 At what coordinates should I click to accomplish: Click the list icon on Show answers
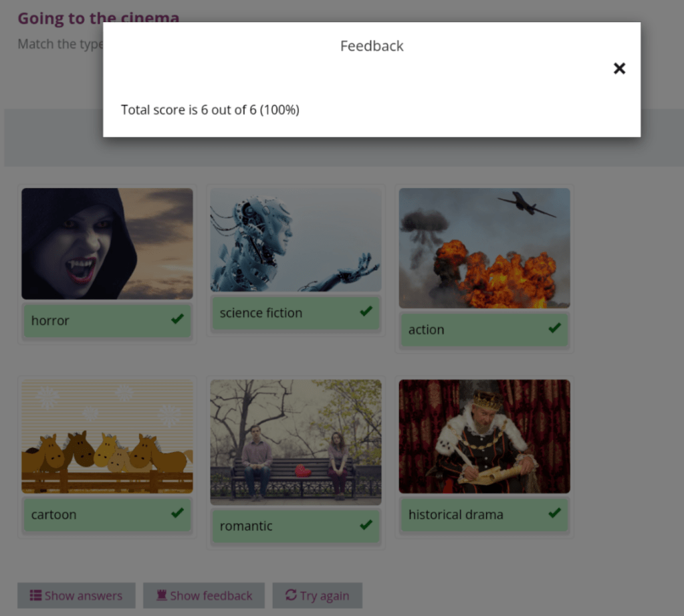(35, 595)
